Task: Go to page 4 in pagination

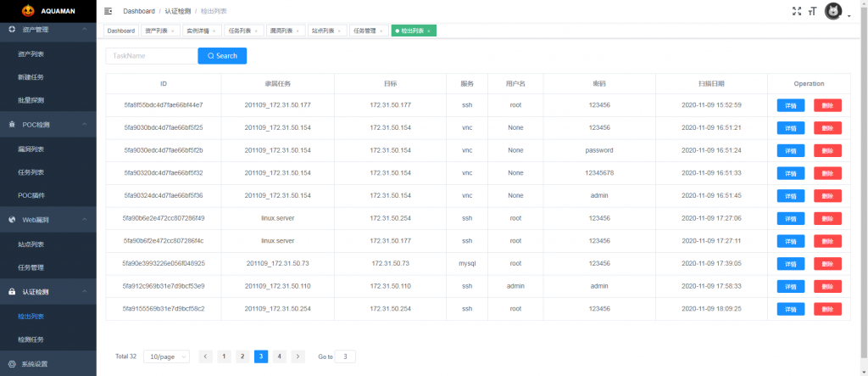Action: click(x=280, y=356)
